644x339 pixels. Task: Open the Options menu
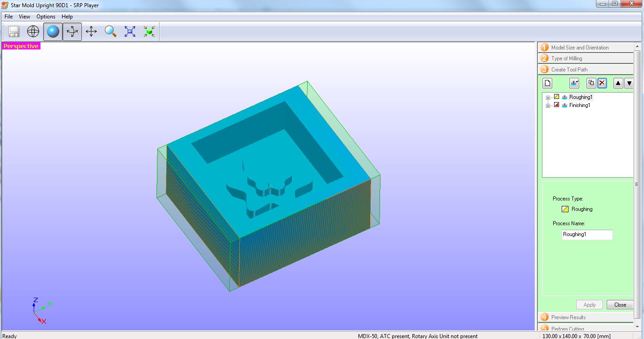[46, 17]
